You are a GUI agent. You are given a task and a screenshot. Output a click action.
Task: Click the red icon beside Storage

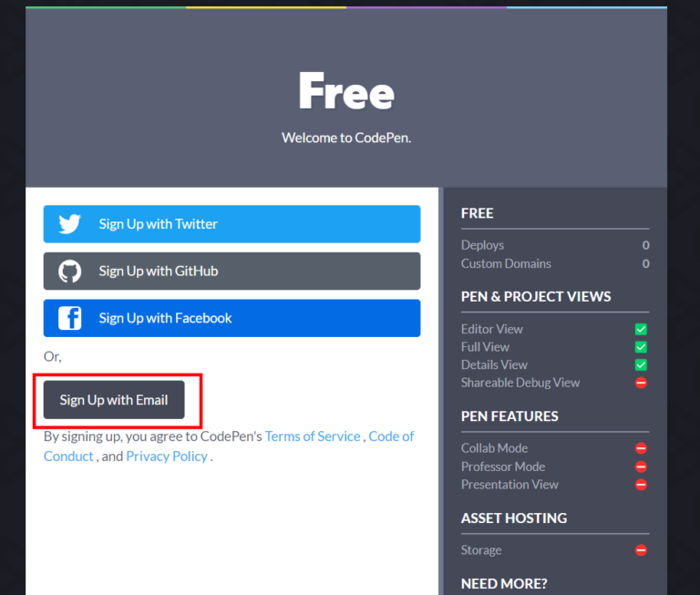tap(641, 550)
